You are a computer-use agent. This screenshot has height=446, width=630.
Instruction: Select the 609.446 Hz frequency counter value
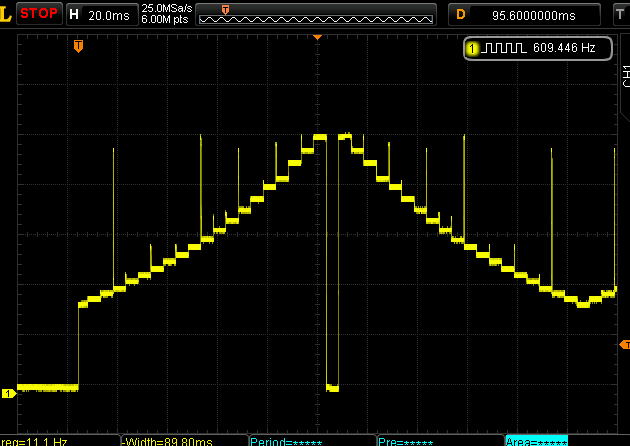click(564, 48)
